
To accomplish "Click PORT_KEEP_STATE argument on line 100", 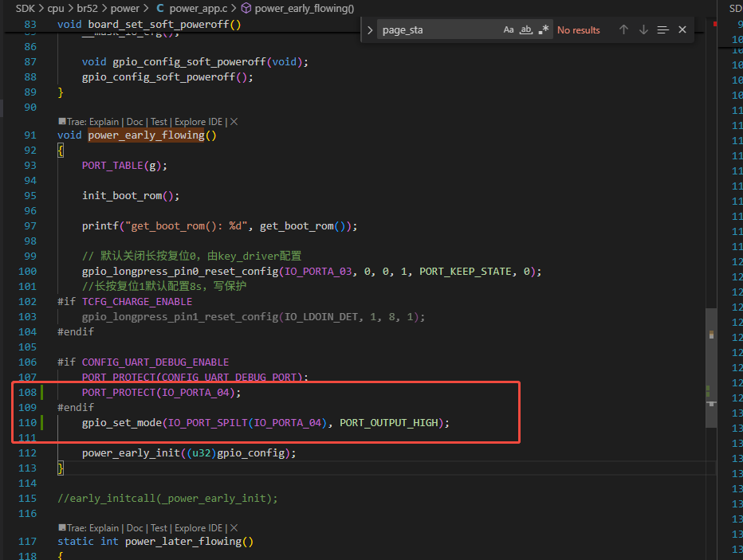I will 466,272.
